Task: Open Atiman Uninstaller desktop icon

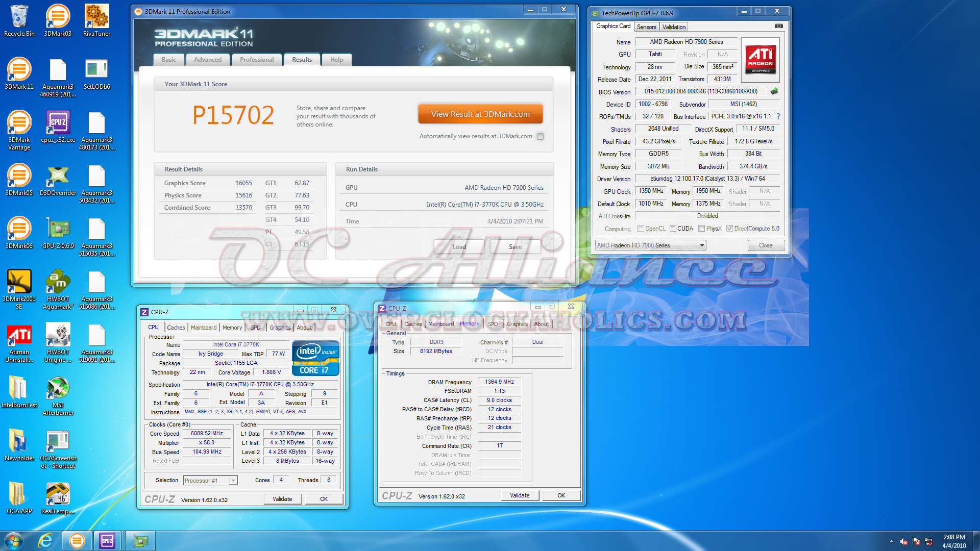Action: tap(19, 343)
